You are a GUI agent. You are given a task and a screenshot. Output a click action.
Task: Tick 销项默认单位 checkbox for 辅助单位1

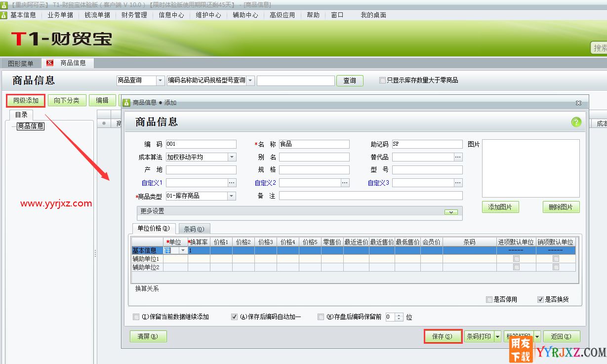pyautogui.click(x=556, y=259)
